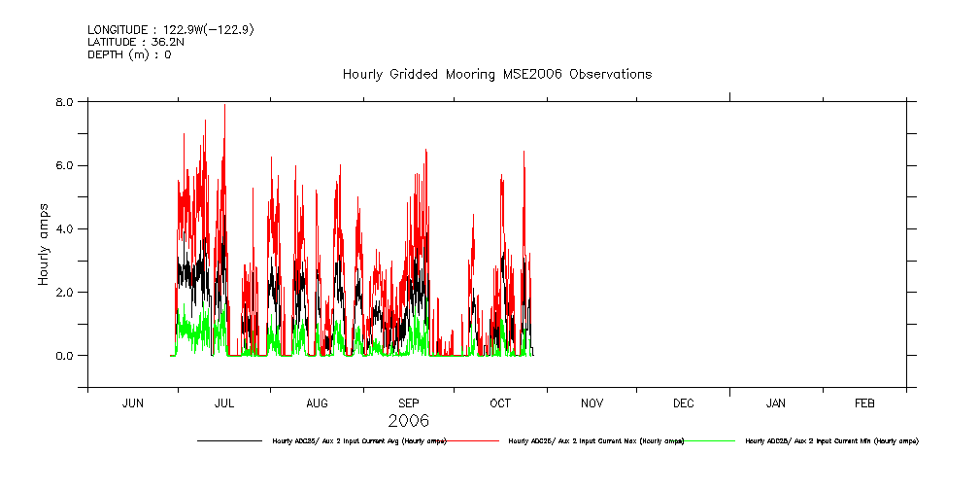Click the 'Input Current Avg' legend entry

click(x=358, y=441)
